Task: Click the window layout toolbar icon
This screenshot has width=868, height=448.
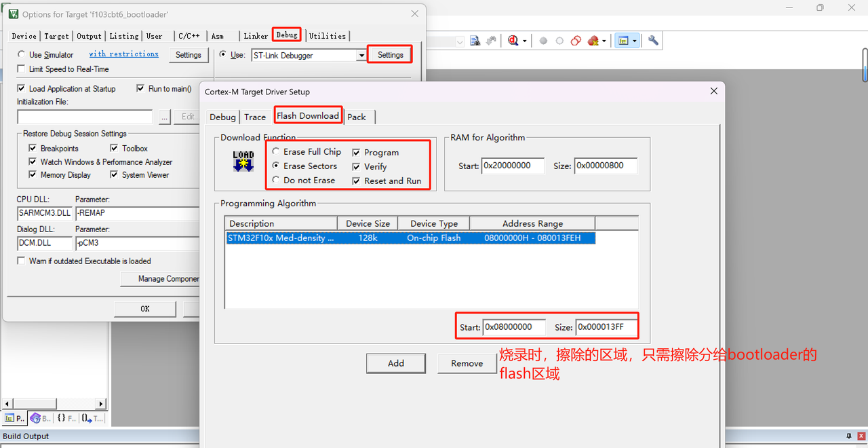Action: coord(623,41)
